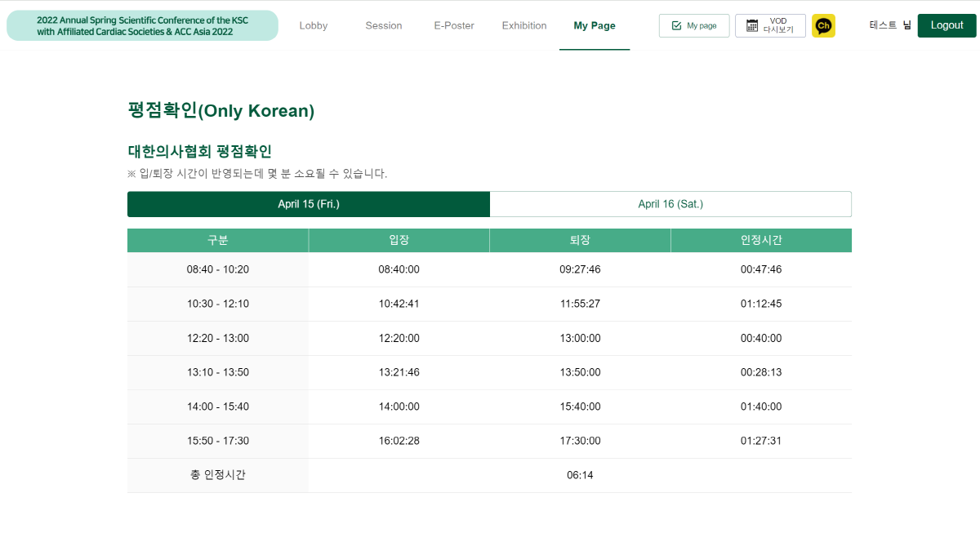Click the 구분 column header
Screen dimensions: 980x542
pyautogui.click(x=218, y=240)
